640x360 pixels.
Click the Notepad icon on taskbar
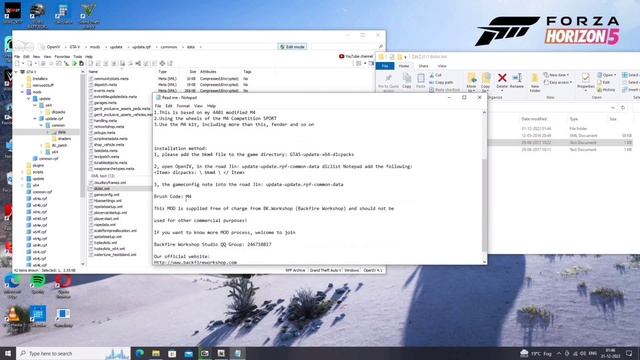(238, 353)
